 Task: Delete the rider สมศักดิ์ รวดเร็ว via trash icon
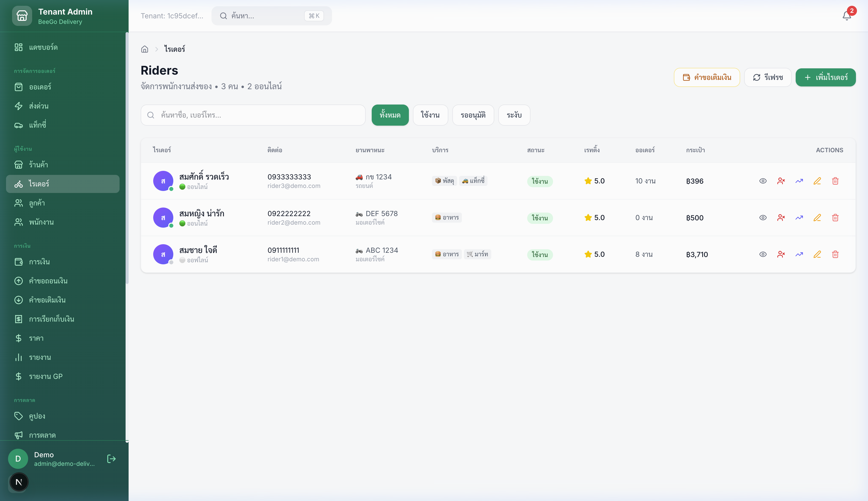[x=835, y=181]
